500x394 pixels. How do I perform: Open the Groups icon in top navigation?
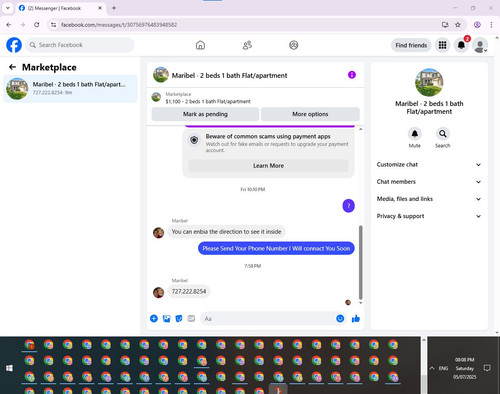coord(294,45)
